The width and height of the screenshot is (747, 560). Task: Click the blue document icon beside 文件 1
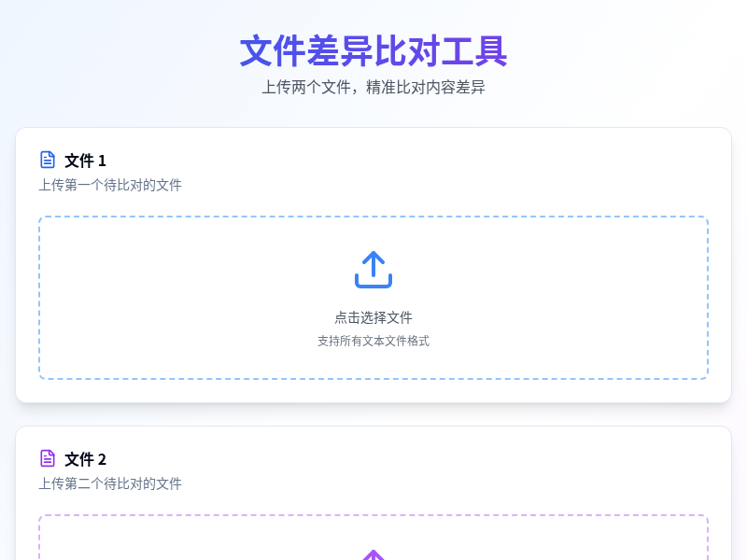pyautogui.click(x=48, y=159)
